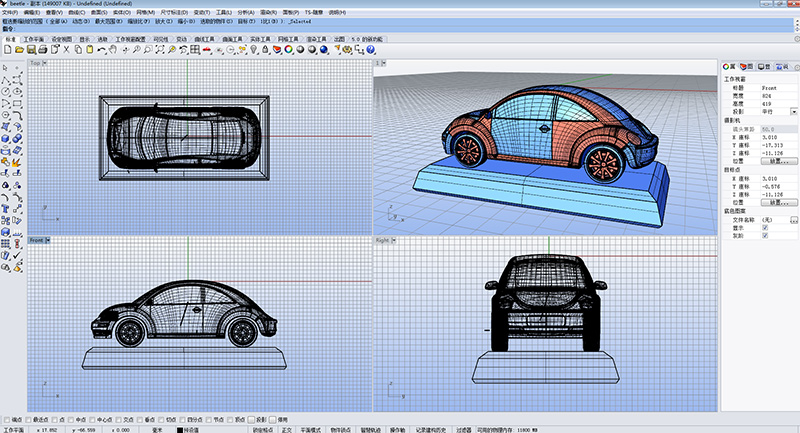Click the padlock lock-objects icon
The image size is (800, 433).
pyautogui.click(x=265, y=49)
